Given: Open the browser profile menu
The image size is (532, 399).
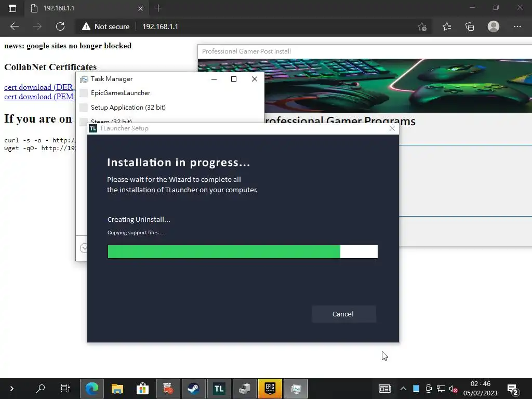Looking at the screenshot, I should [x=494, y=26].
